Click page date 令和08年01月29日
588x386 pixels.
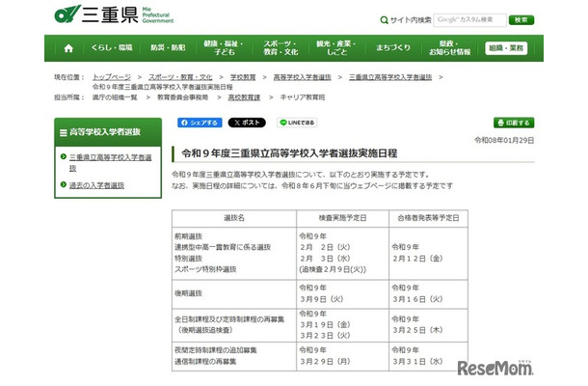504,141
